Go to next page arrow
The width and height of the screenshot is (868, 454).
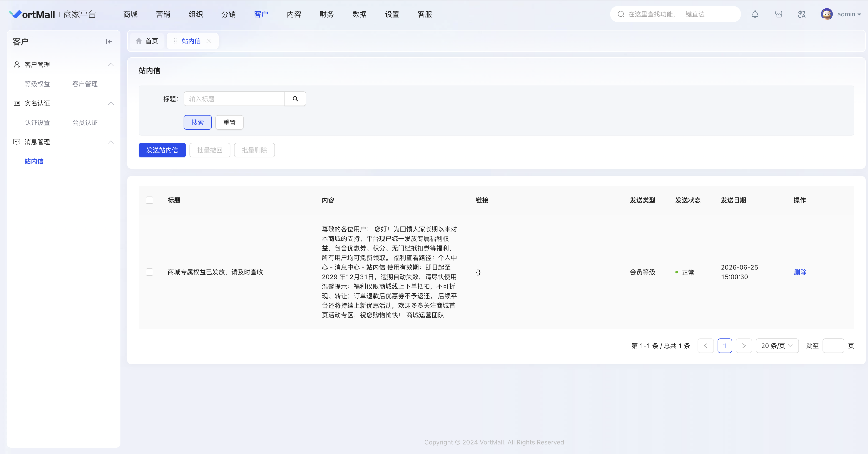[x=744, y=346]
